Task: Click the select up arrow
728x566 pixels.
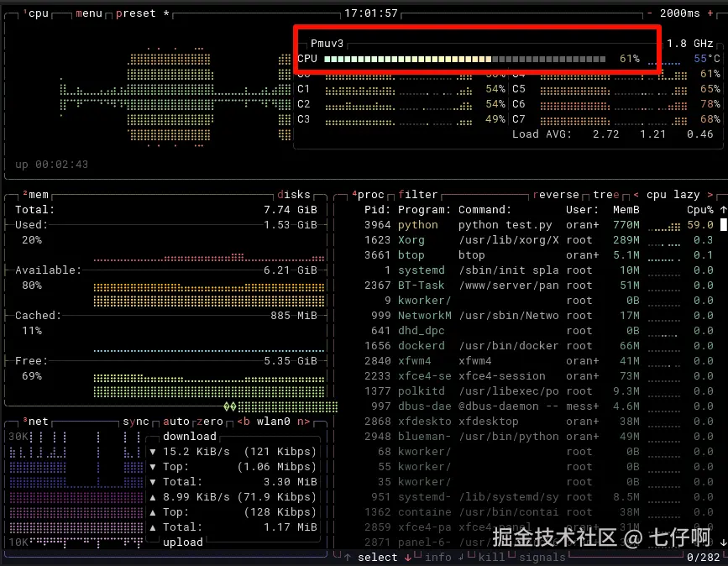Action: 348,557
